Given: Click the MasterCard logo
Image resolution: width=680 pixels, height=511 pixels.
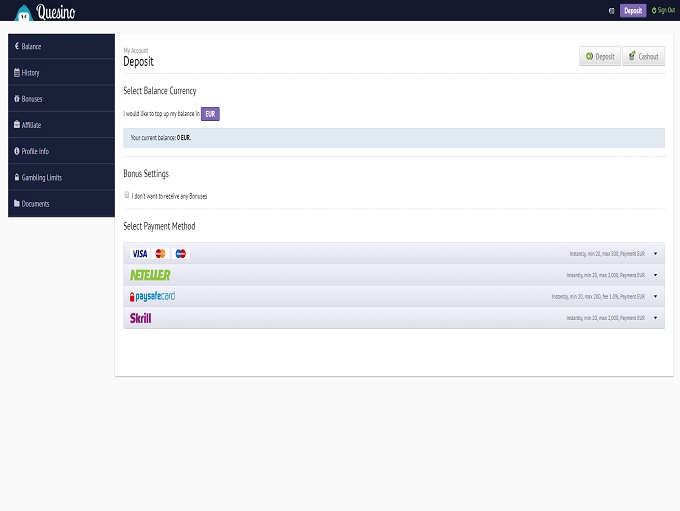Looking at the screenshot, I should point(160,254).
